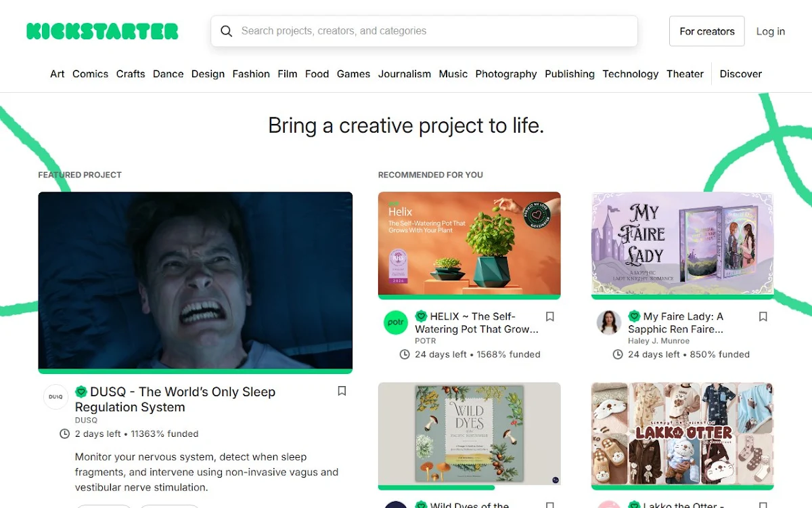Click the Haley J. Munroe creator name

click(659, 341)
